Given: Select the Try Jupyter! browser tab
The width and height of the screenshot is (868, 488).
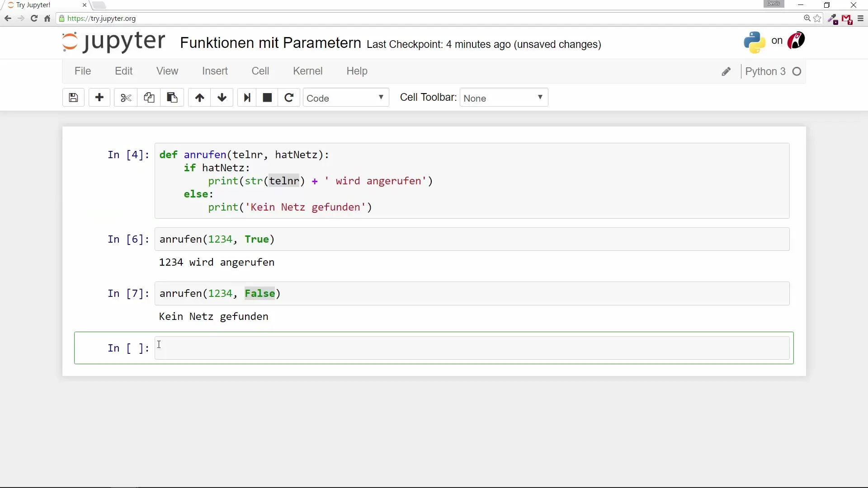Looking at the screenshot, I should click(45, 5).
